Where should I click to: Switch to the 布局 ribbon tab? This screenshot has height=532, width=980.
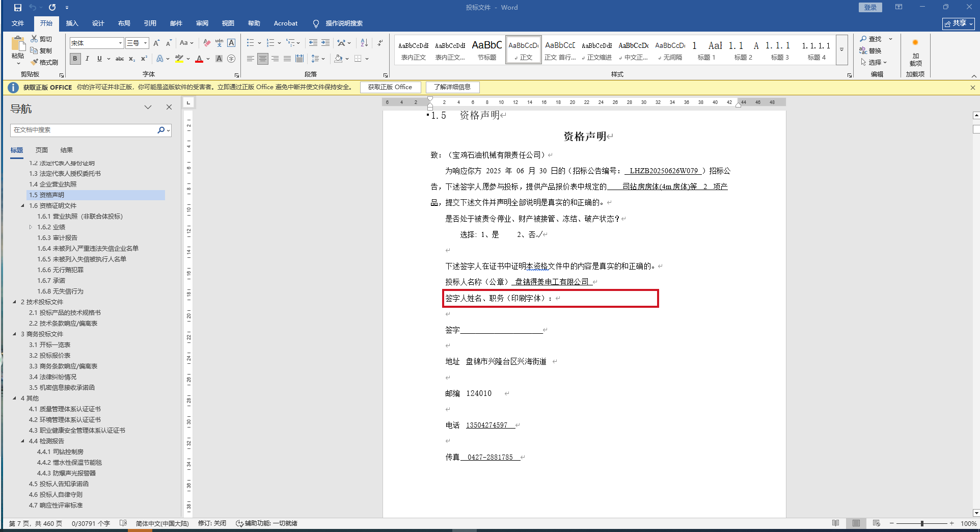point(124,23)
